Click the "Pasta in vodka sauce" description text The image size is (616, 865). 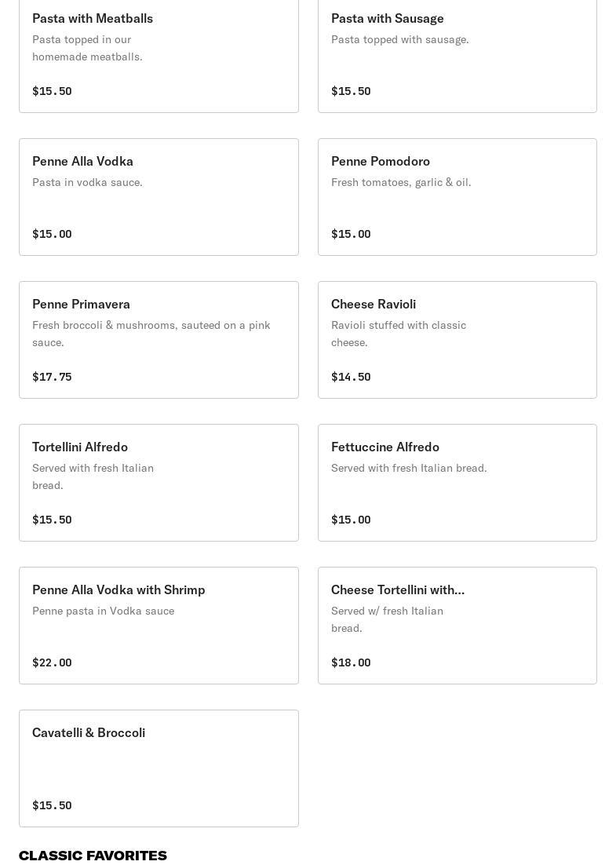click(x=87, y=182)
